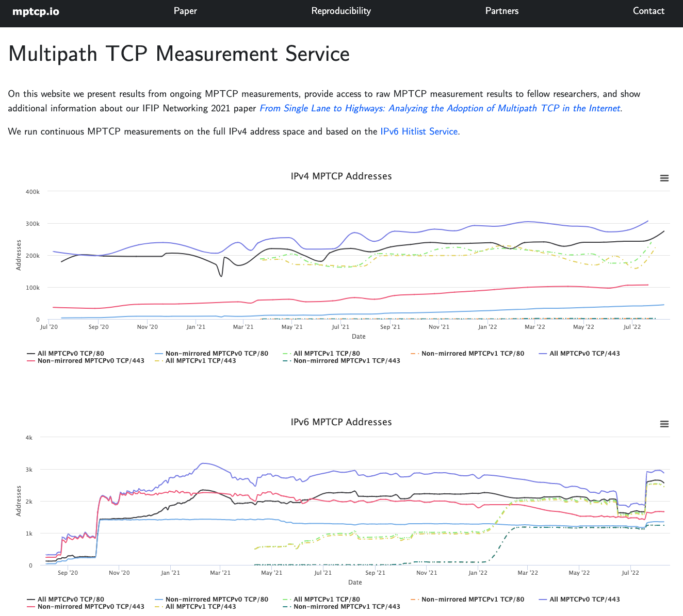This screenshot has height=616, width=683.
Task: Follow the IPv6 Hitlist Service link
Action: click(419, 131)
